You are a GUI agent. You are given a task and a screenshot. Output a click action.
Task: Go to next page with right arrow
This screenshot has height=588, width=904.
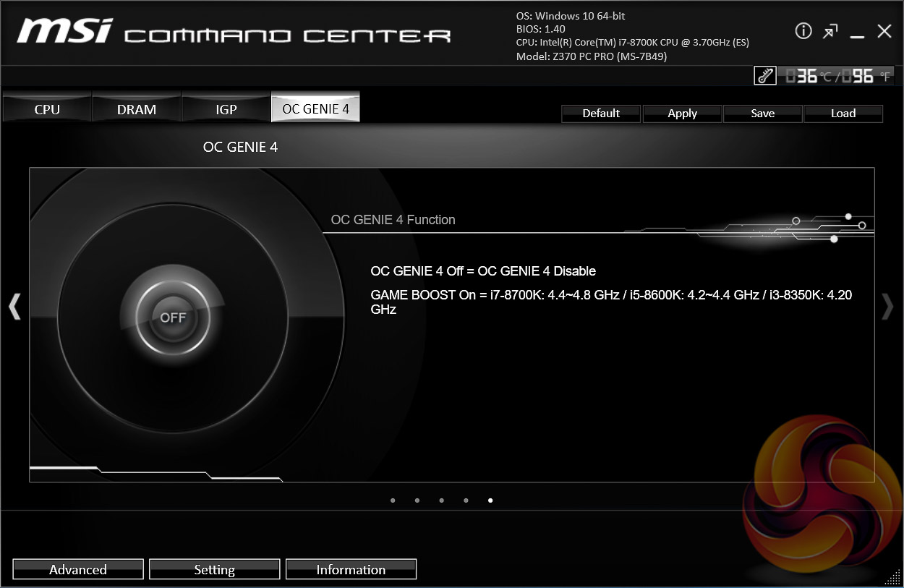coord(888,307)
